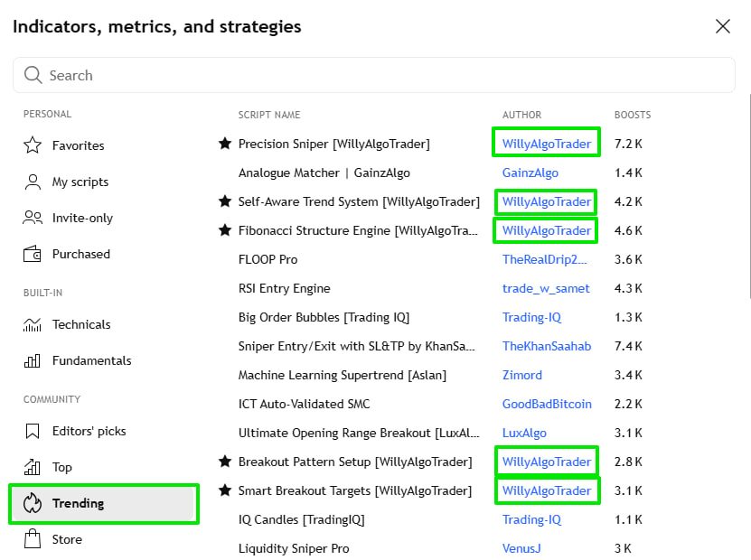Click the Trending flame icon
751x560 pixels.
[x=33, y=503]
